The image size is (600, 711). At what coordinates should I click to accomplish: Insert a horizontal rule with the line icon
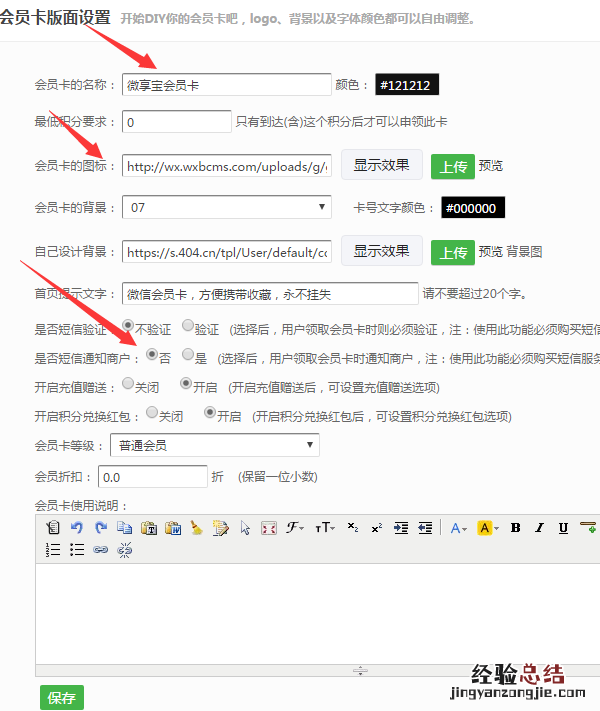point(588,527)
